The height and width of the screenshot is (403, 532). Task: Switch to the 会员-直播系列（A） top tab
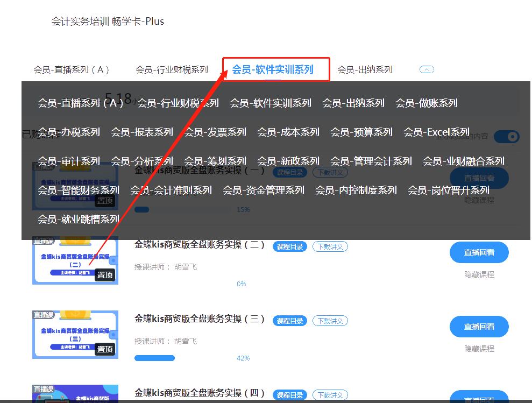pos(71,69)
